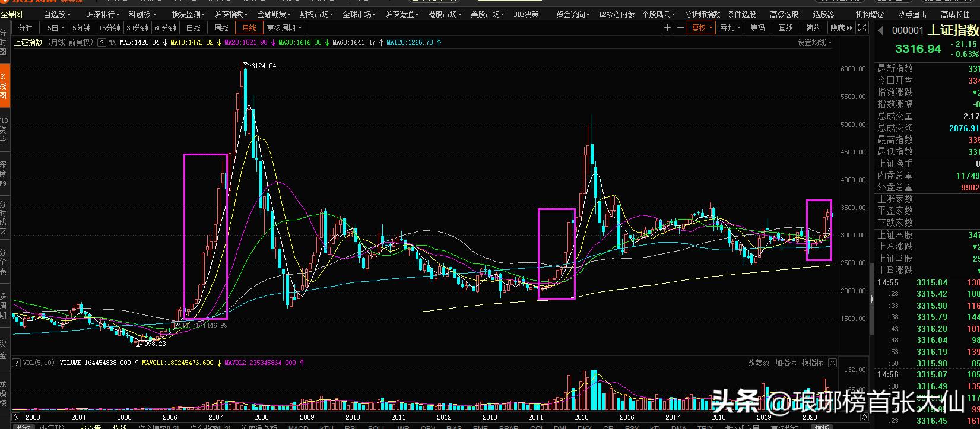Switch to 日线 period
The image size is (980, 429).
(x=193, y=28)
